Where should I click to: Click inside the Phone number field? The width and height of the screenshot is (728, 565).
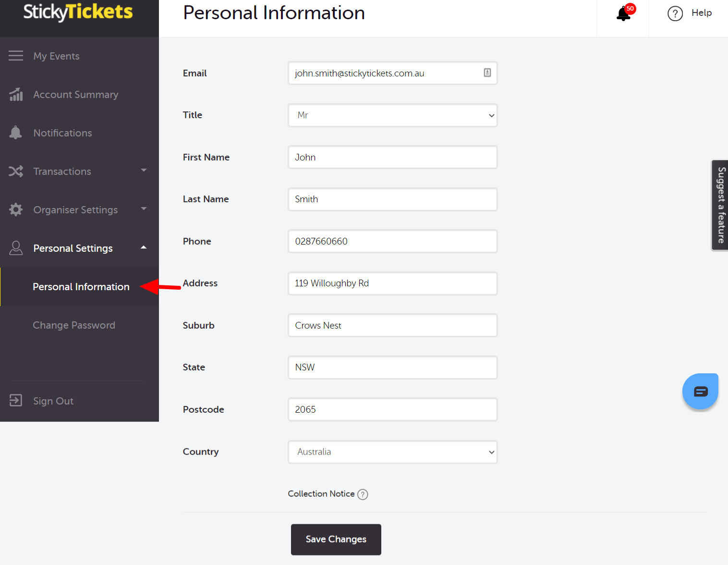coord(392,241)
